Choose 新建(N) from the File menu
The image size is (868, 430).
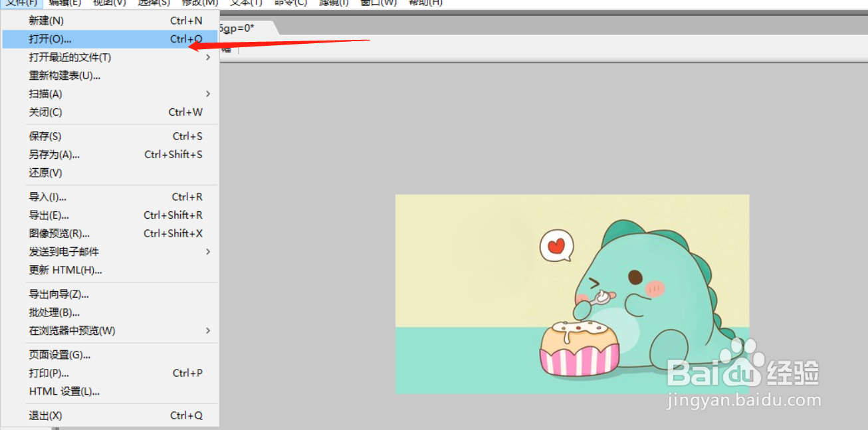point(110,21)
